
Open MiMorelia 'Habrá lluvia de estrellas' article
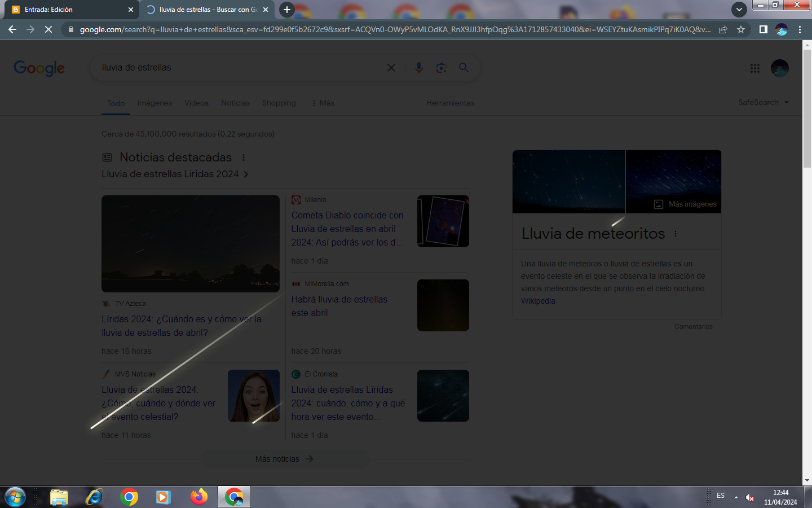[x=339, y=306]
